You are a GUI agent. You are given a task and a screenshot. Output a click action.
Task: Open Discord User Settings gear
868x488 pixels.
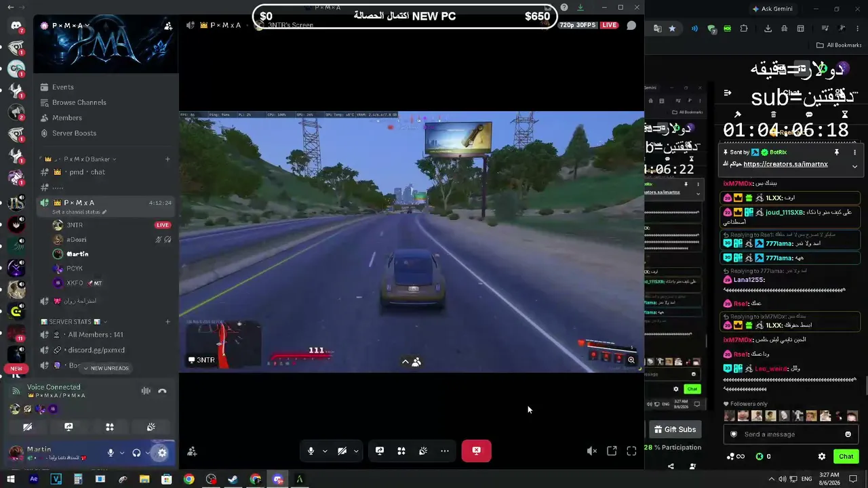162,453
